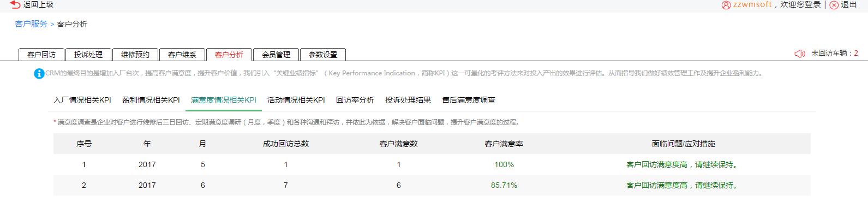
Task: Click the 100% satisfaction rate cell
Action: (504, 164)
